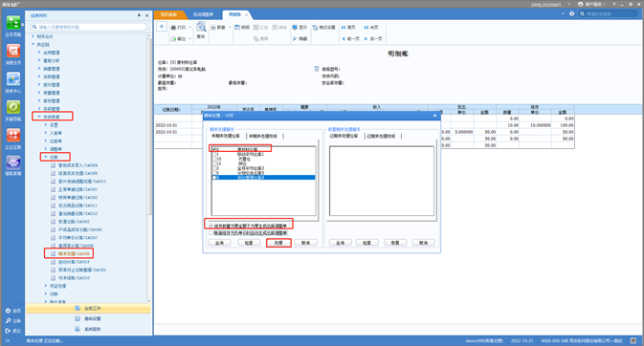
Task: Switch to the middle document tab
Action: pos(203,14)
